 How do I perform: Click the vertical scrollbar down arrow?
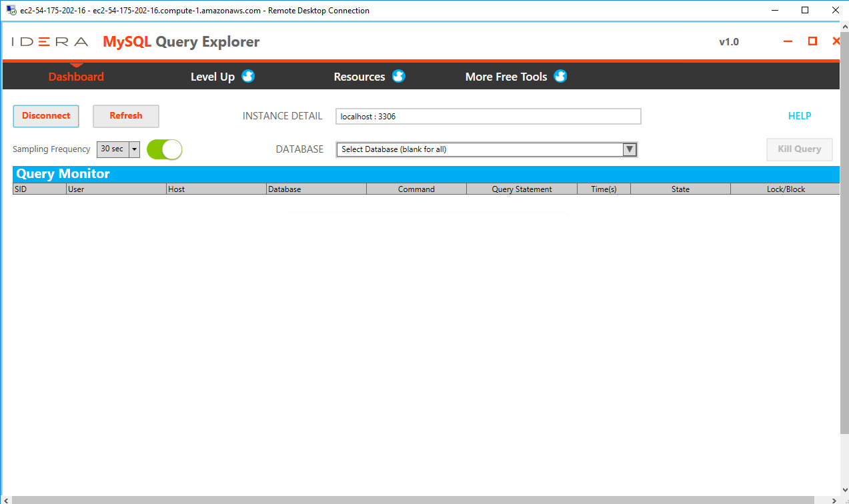[844, 488]
